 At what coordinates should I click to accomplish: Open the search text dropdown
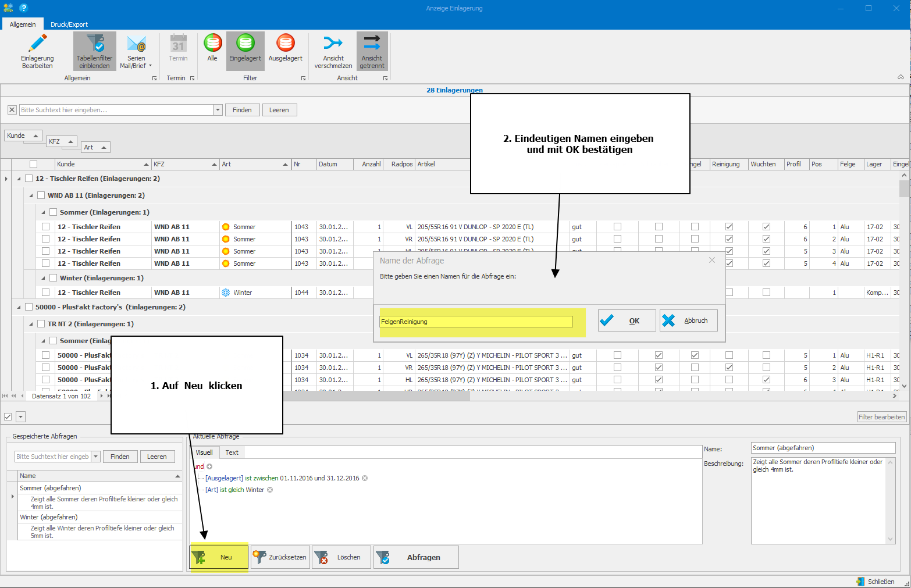(x=218, y=110)
